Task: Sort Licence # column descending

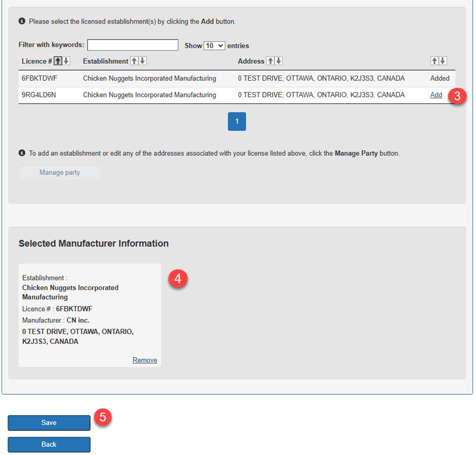Action: tap(66, 61)
